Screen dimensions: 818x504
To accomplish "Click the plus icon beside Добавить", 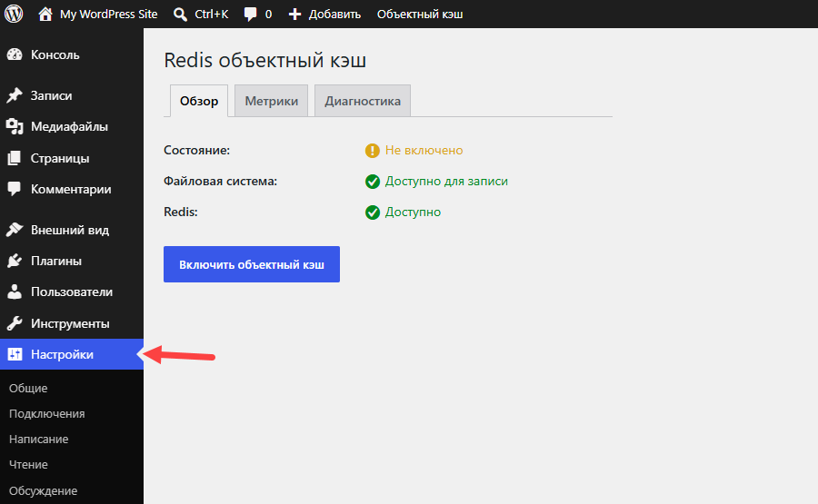I will [294, 15].
